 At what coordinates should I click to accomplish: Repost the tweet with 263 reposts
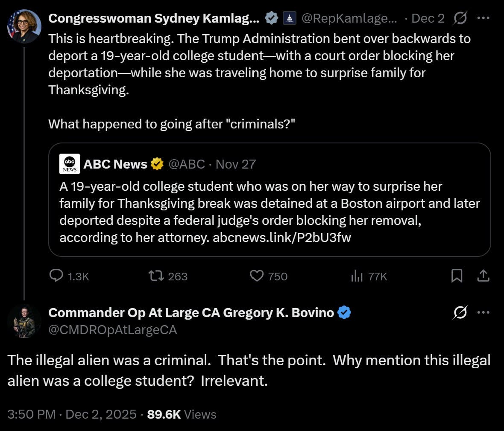[156, 276]
